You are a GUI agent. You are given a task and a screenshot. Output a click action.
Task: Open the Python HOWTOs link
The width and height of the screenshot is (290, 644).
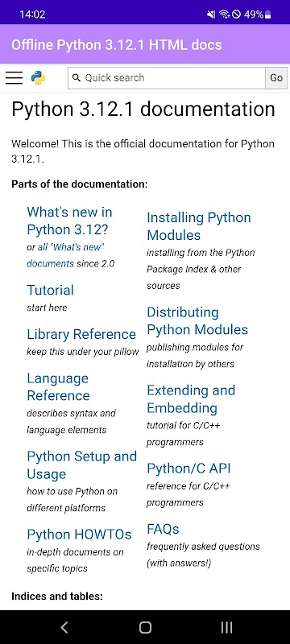(x=79, y=535)
